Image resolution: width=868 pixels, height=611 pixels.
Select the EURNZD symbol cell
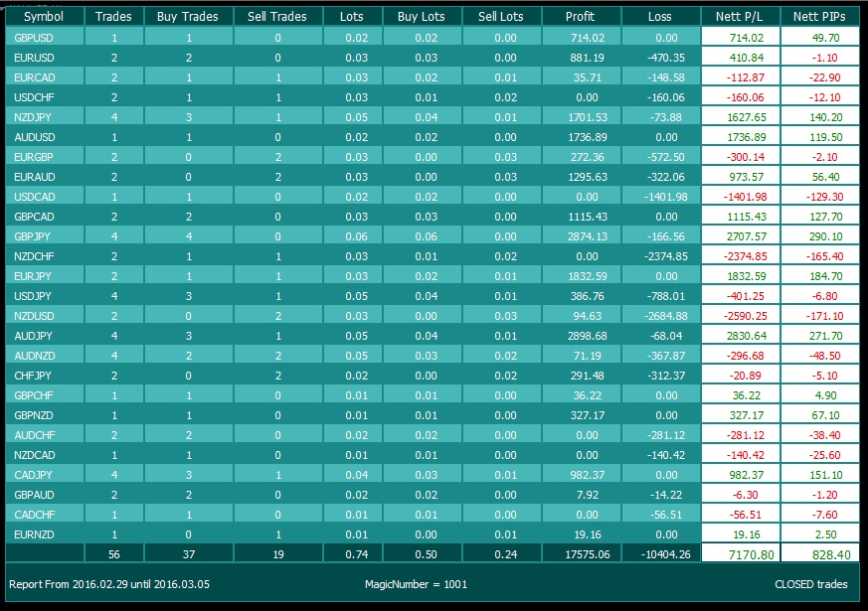click(45, 535)
